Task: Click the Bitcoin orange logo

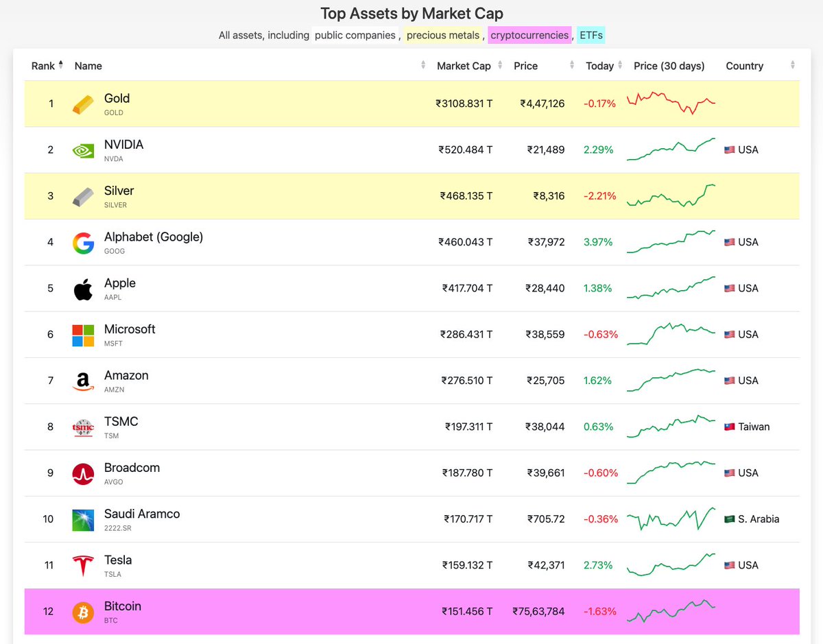Action: [83, 612]
